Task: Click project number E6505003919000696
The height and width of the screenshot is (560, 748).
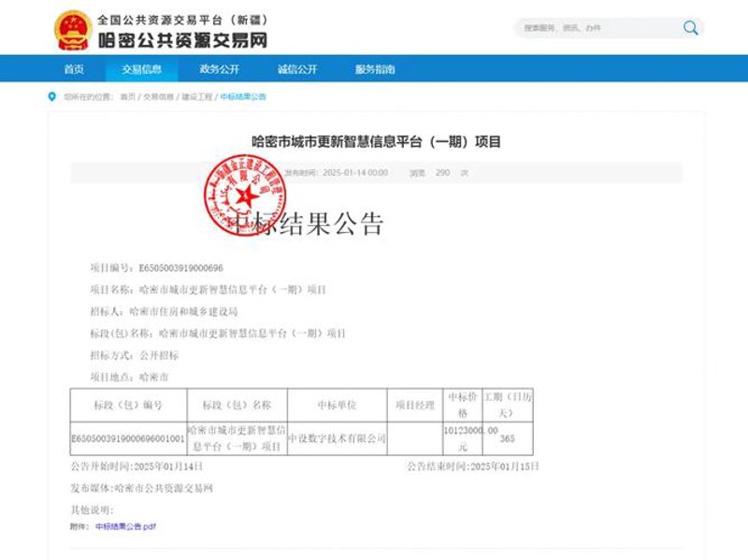Action: pyautogui.click(x=180, y=268)
